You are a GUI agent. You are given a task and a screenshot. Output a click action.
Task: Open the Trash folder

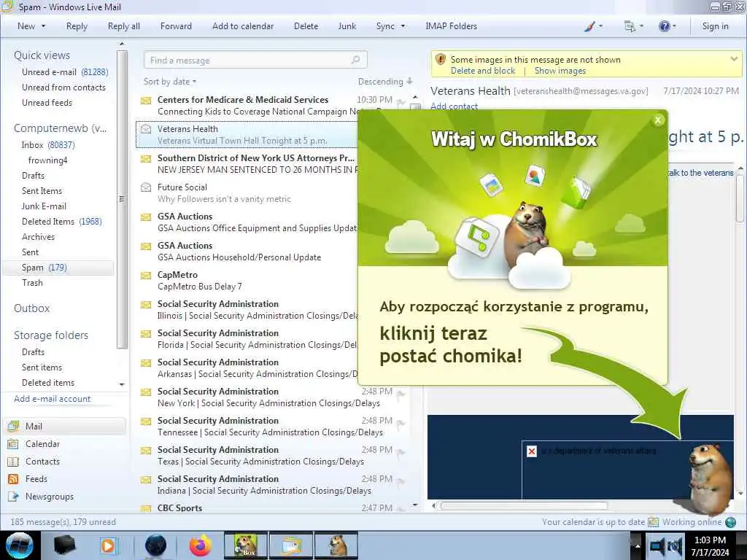[32, 282]
